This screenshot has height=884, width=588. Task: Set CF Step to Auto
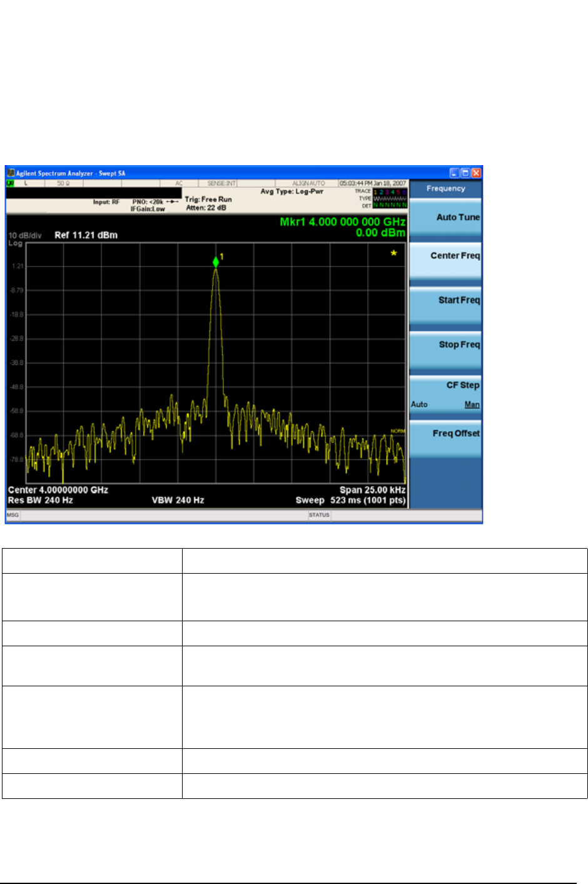[x=419, y=405]
